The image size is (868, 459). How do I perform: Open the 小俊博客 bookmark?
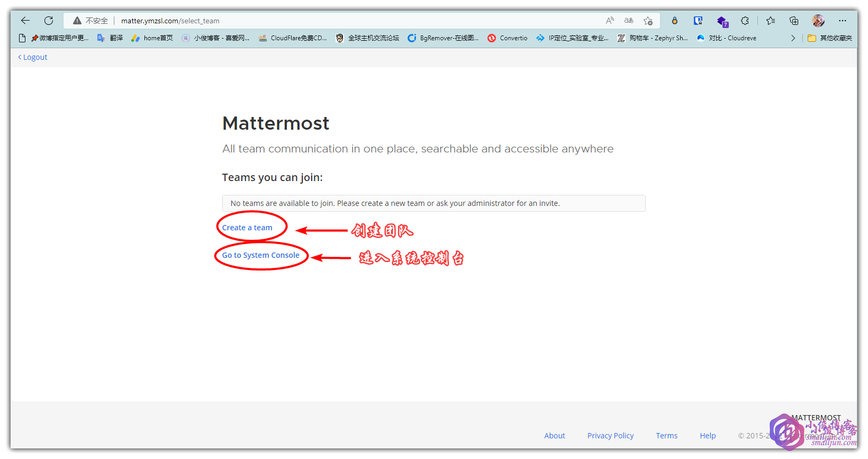click(215, 38)
